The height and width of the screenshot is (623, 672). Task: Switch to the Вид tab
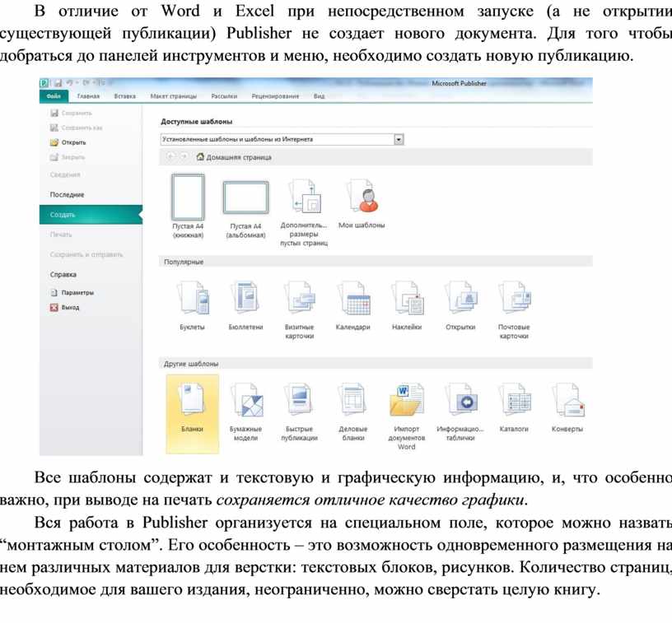point(320,96)
